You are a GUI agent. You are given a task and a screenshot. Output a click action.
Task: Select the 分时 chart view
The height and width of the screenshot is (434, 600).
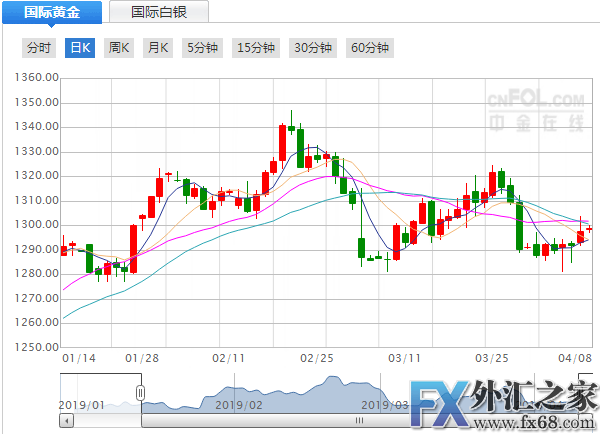point(38,47)
